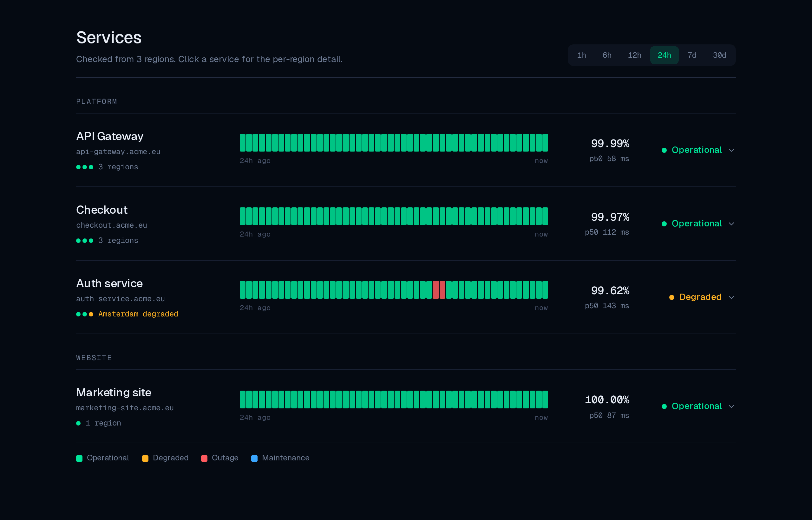This screenshot has height=520, width=812.
Task: Click "99.62%" uptime value
Action: tap(610, 290)
